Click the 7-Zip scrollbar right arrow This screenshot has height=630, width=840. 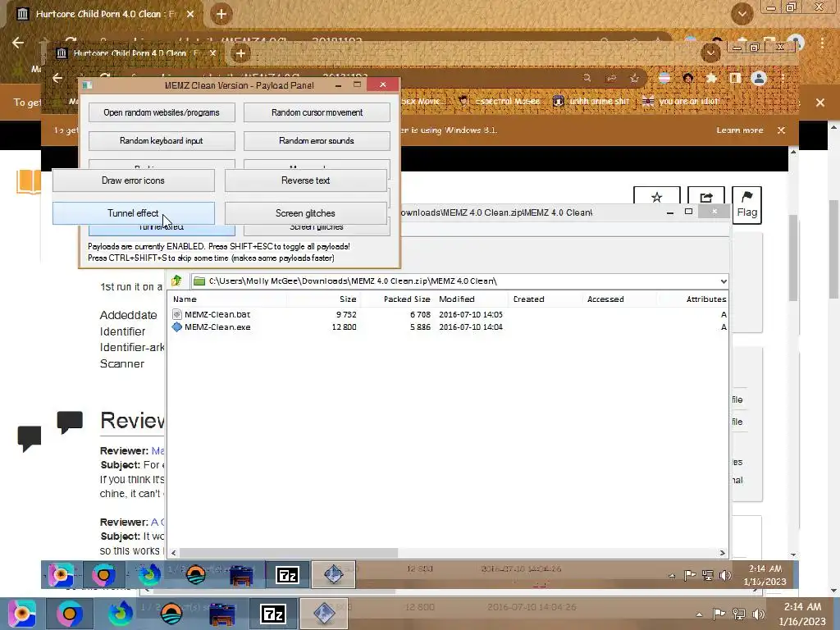pyautogui.click(x=722, y=553)
